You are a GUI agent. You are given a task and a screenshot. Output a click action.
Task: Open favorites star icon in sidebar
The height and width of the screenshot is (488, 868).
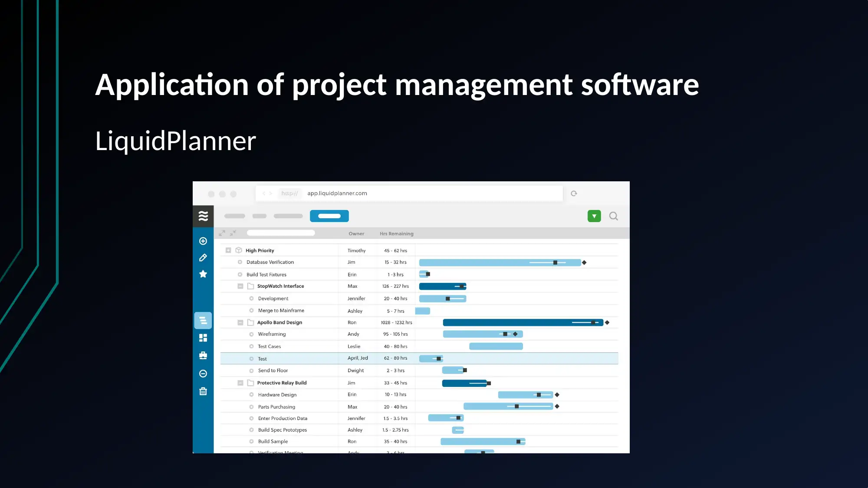pyautogui.click(x=203, y=274)
